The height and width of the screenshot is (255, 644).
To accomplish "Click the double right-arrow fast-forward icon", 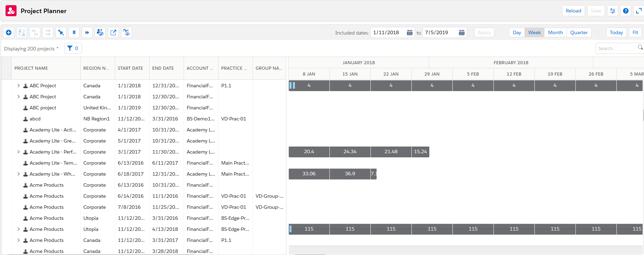I will click(x=87, y=32).
